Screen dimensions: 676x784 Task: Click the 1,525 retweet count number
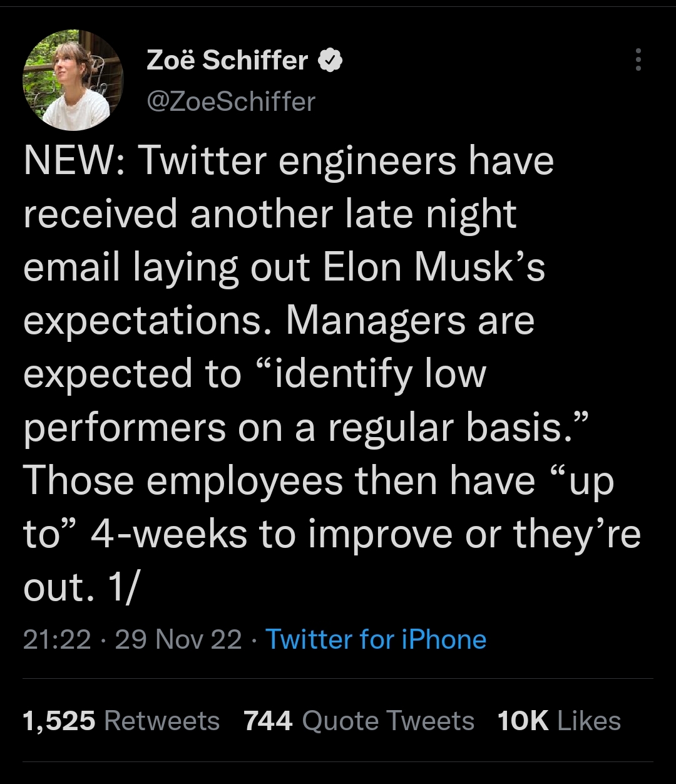[x=59, y=721]
